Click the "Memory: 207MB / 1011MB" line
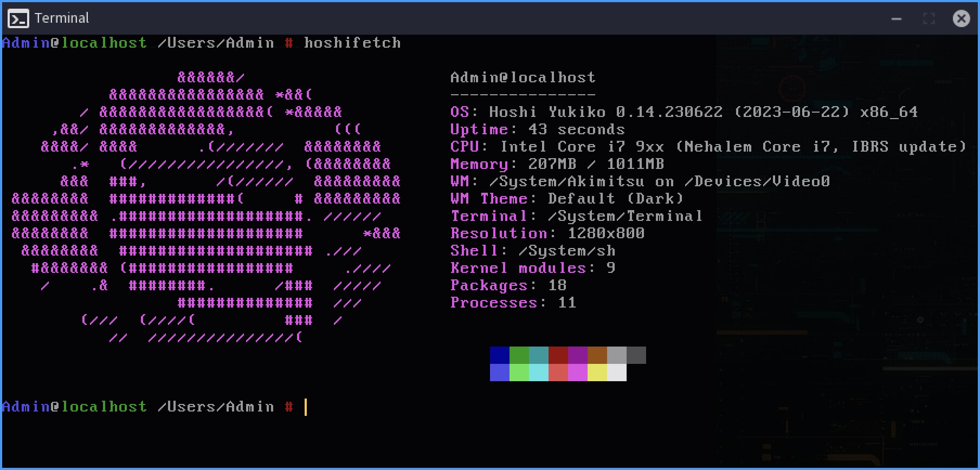 (x=557, y=164)
